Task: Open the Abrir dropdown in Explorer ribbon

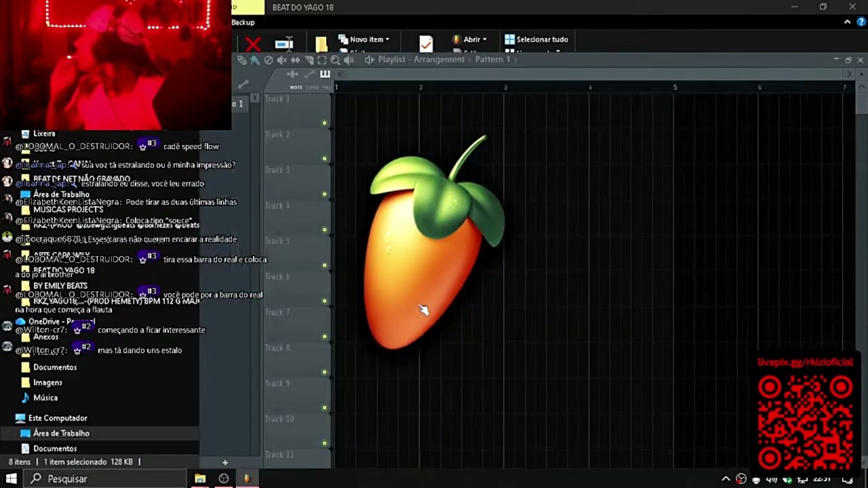Action: (469, 39)
